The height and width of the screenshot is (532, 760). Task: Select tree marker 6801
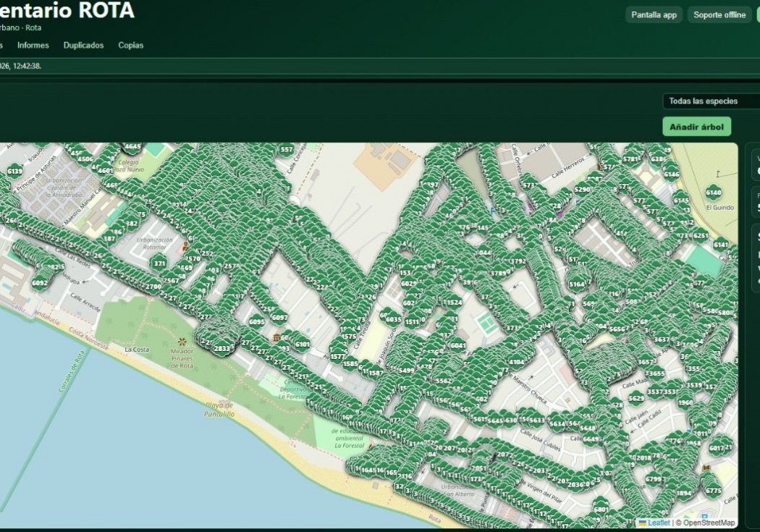[601, 509]
